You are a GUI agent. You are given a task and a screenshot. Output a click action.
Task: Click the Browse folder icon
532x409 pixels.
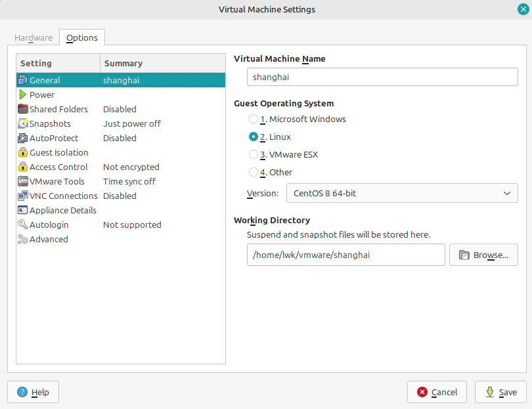pyautogui.click(x=464, y=255)
